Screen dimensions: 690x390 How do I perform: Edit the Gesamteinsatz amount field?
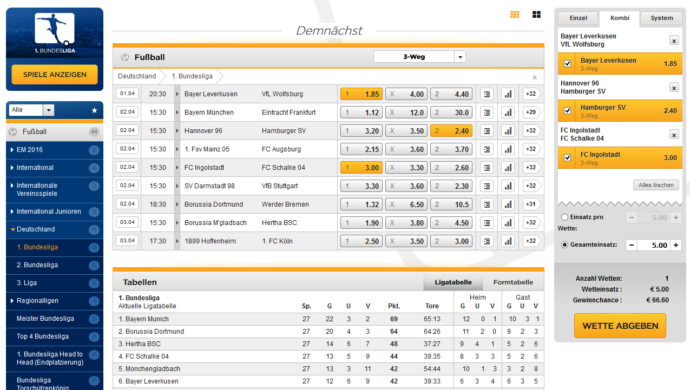653,245
